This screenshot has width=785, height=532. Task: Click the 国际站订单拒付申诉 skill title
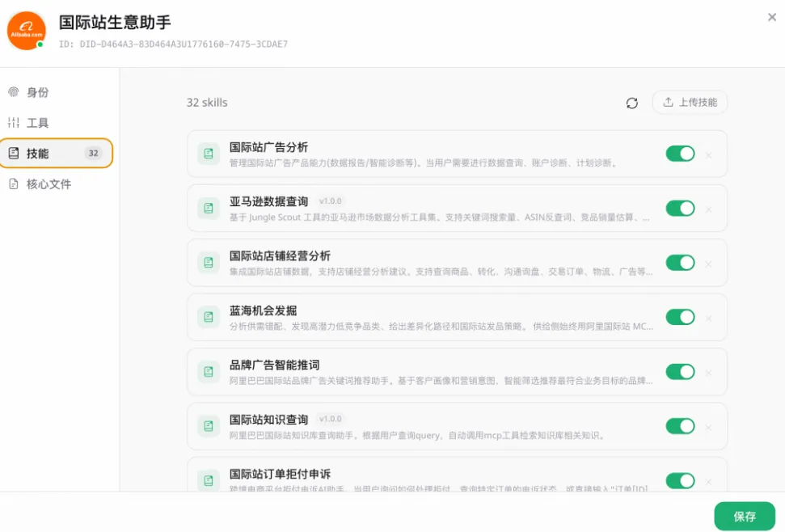280,474
